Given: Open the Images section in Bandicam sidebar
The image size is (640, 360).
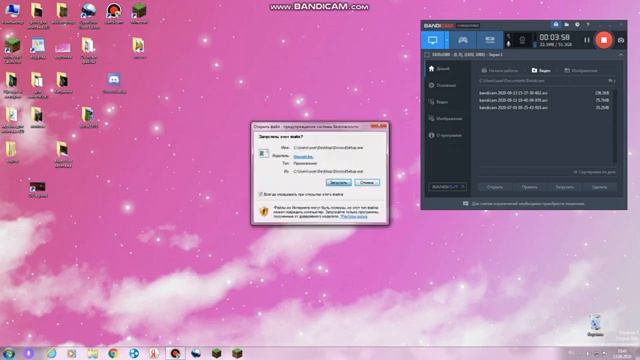Looking at the screenshot, I should (445, 118).
